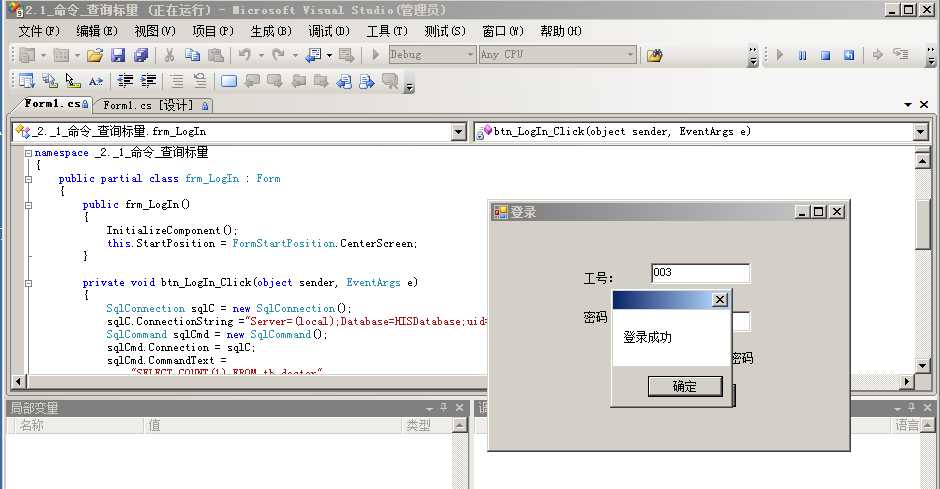Click the New Project toolbar icon
The height and width of the screenshot is (489, 940).
26,55
